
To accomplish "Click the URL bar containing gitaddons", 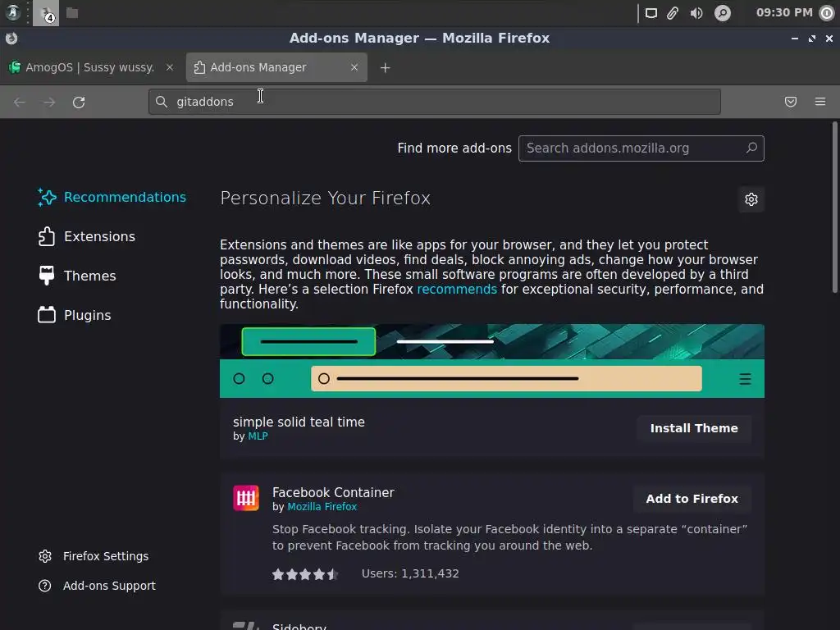I will point(435,102).
